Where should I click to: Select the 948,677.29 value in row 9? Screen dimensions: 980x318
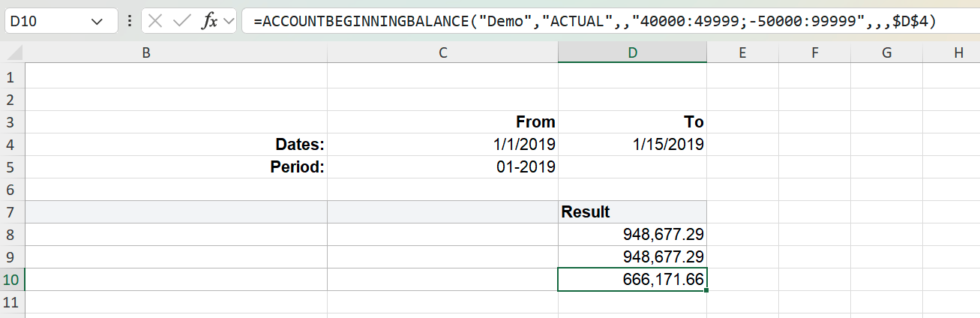click(x=632, y=257)
